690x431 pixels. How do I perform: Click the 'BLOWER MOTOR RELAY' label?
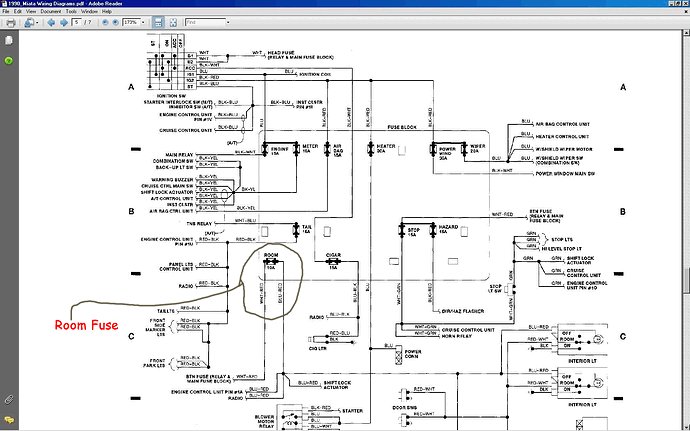pos(264,421)
